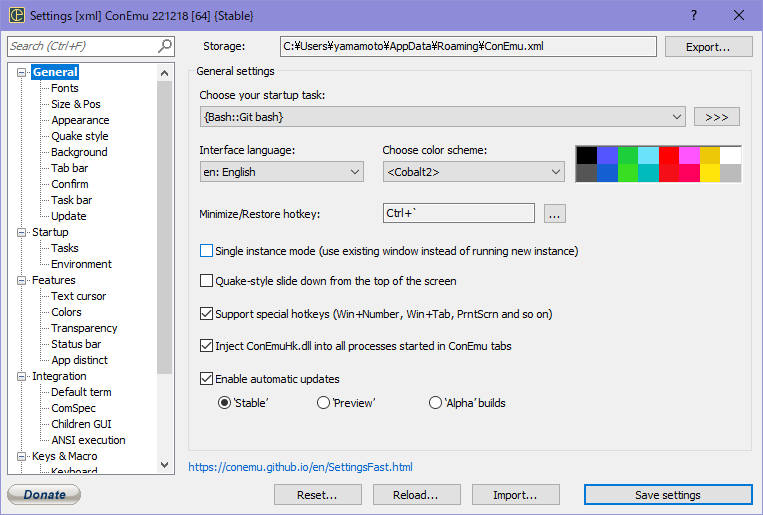The height and width of the screenshot is (515, 763).
Task: Open ANSI execution settings page
Action: click(88, 440)
